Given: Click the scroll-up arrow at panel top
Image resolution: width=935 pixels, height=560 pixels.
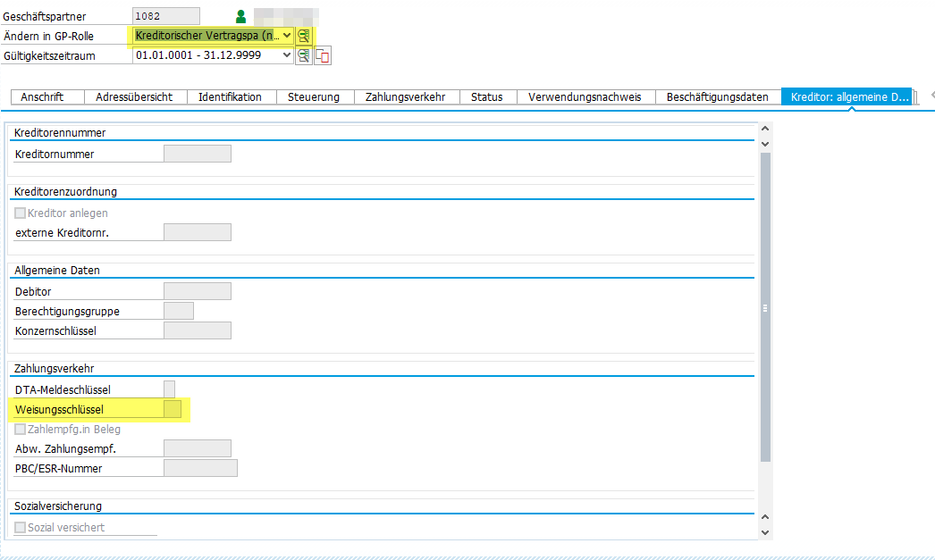Looking at the screenshot, I should pos(764,130).
